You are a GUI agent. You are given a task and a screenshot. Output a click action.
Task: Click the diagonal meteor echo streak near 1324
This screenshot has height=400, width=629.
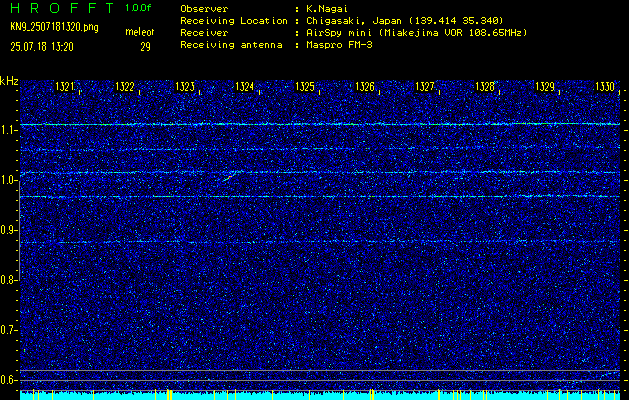tap(228, 178)
